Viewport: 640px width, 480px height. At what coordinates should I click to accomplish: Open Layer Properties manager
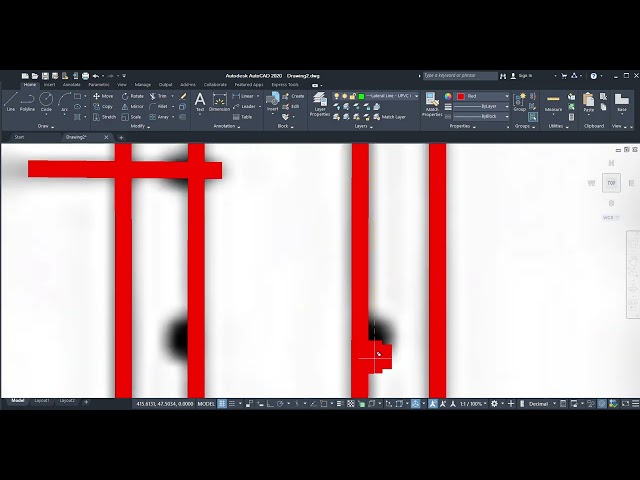click(x=320, y=104)
